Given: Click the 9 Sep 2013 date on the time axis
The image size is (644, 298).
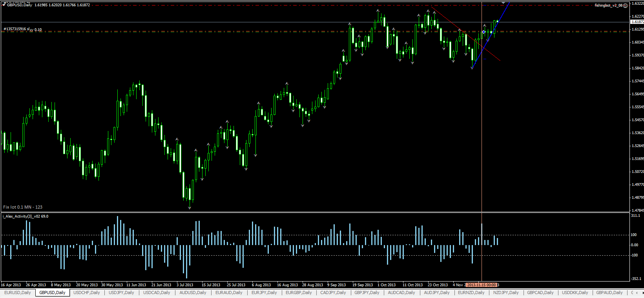Looking at the screenshot, I should tap(336, 285).
